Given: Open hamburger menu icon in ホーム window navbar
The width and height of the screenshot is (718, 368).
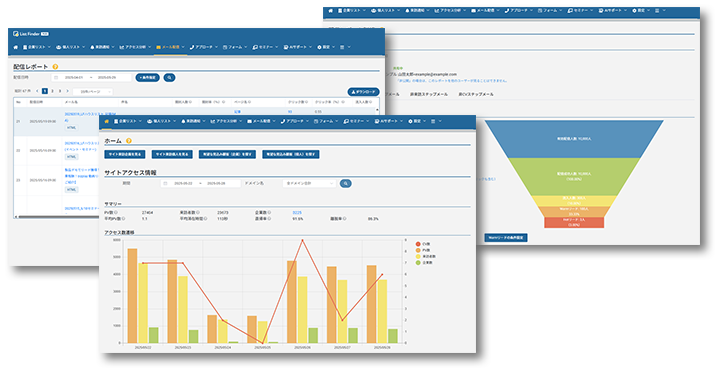Looking at the screenshot, I should pyautogui.click(x=433, y=121).
